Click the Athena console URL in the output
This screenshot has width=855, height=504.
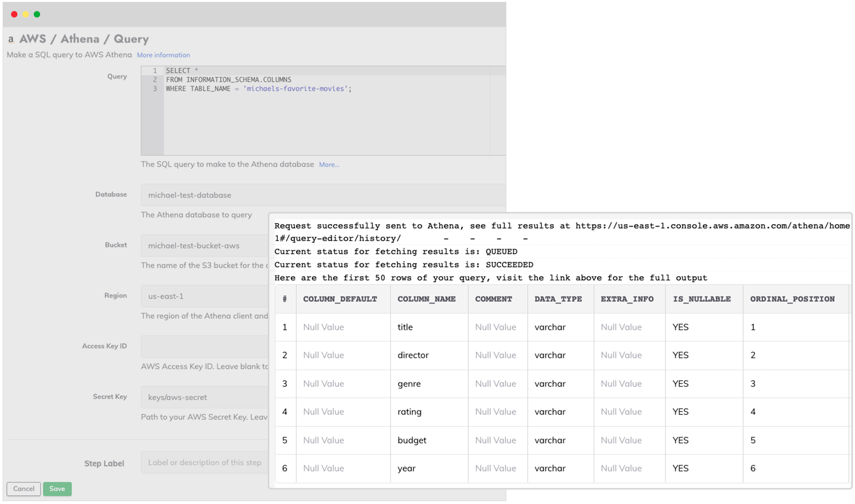coord(712,226)
